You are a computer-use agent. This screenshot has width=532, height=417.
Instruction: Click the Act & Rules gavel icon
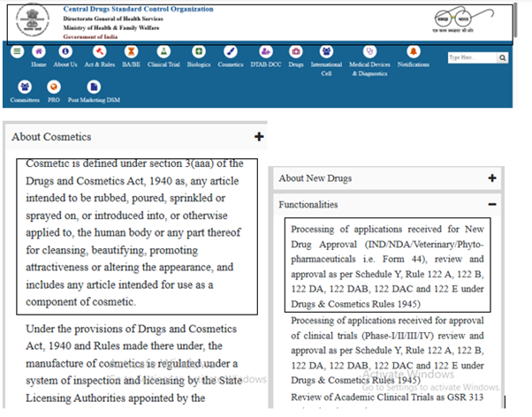99,51
